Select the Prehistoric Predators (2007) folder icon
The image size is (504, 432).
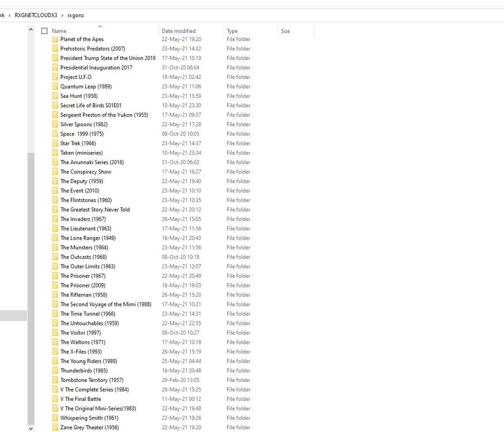tap(55, 48)
